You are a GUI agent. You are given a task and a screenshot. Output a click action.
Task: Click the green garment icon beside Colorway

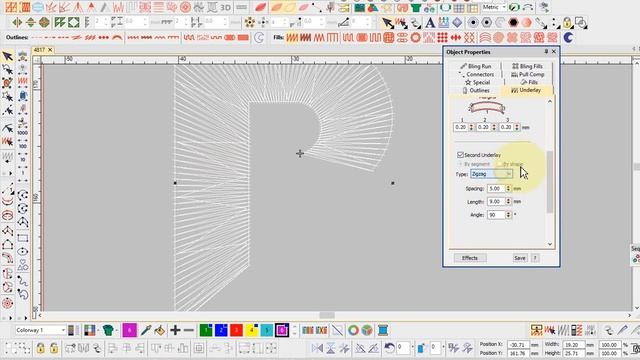108,330
